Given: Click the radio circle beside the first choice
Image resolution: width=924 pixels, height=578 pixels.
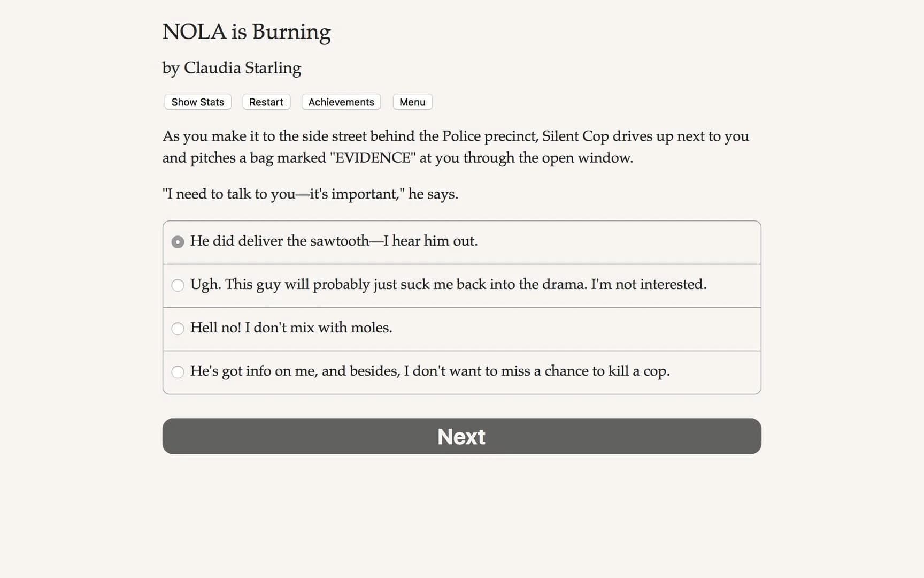Looking at the screenshot, I should (178, 242).
